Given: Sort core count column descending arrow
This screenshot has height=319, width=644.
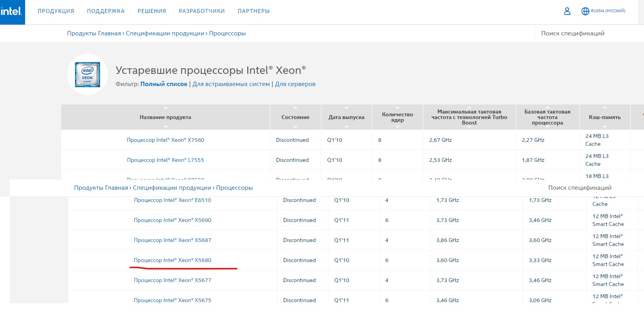Looking at the screenshot, I should [x=397, y=126].
